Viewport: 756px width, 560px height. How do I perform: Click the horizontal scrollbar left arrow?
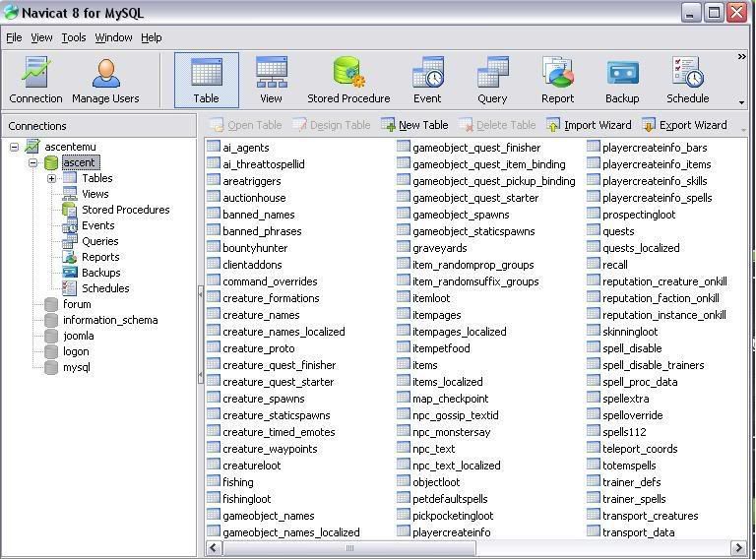[214, 548]
